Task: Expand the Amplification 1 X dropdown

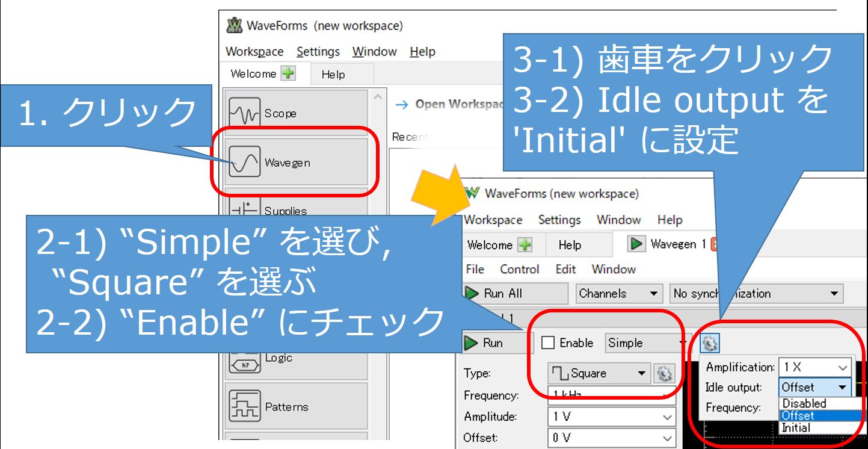Action: click(815, 367)
